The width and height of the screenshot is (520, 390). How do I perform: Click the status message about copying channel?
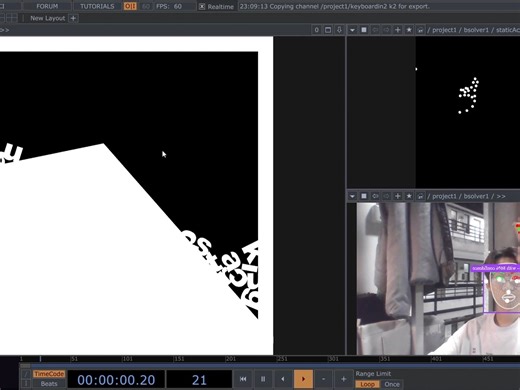[335, 6]
